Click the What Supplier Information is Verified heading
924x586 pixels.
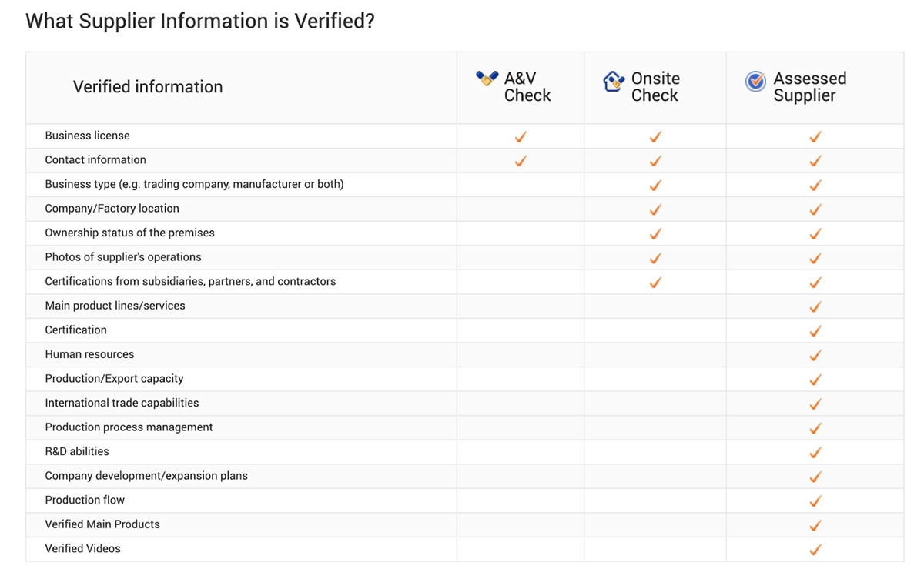pyautogui.click(x=200, y=21)
